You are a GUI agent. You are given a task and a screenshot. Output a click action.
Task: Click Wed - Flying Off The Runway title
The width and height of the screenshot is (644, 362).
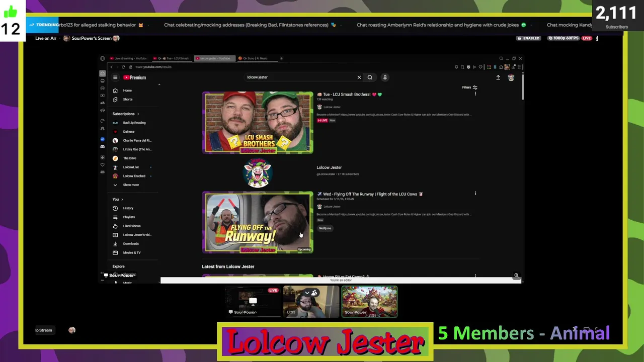click(370, 194)
